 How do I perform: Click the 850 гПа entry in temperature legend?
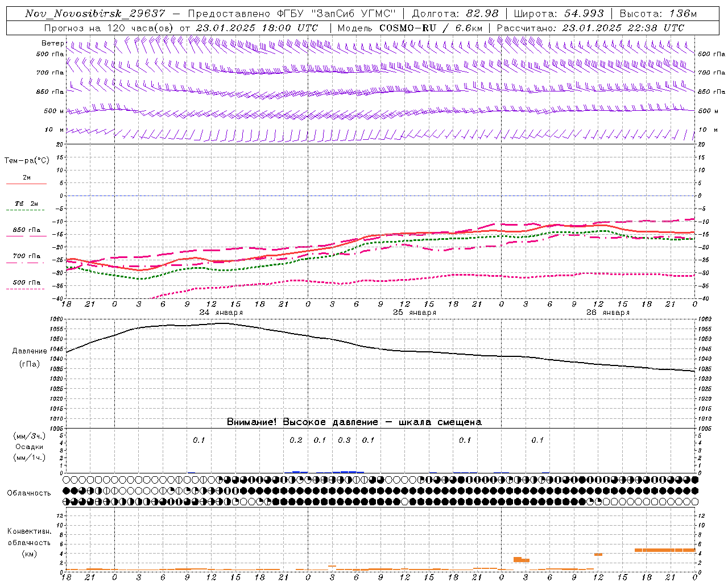[27, 230]
